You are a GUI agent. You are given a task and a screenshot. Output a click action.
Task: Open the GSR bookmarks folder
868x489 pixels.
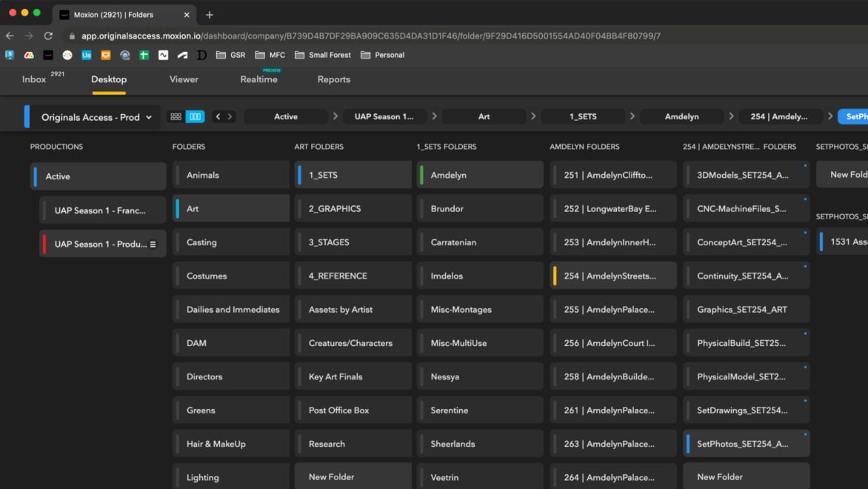click(x=230, y=55)
